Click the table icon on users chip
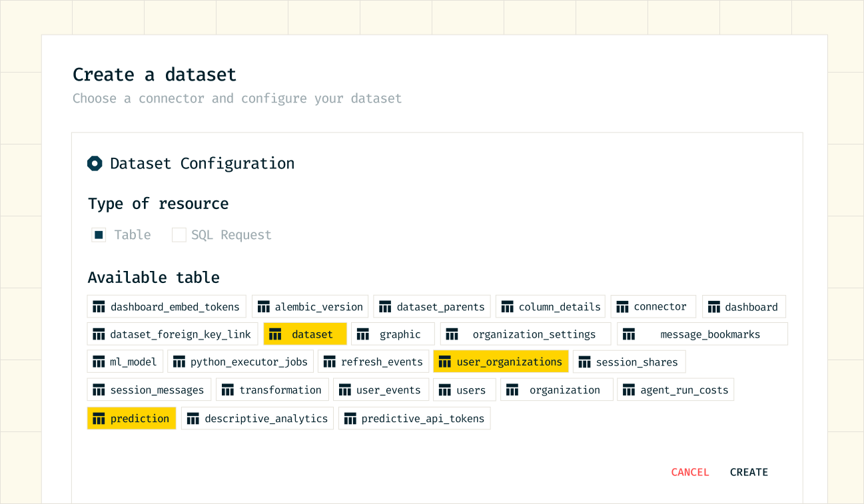The height and width of the screenshot is (504, 864). (444, 389)
